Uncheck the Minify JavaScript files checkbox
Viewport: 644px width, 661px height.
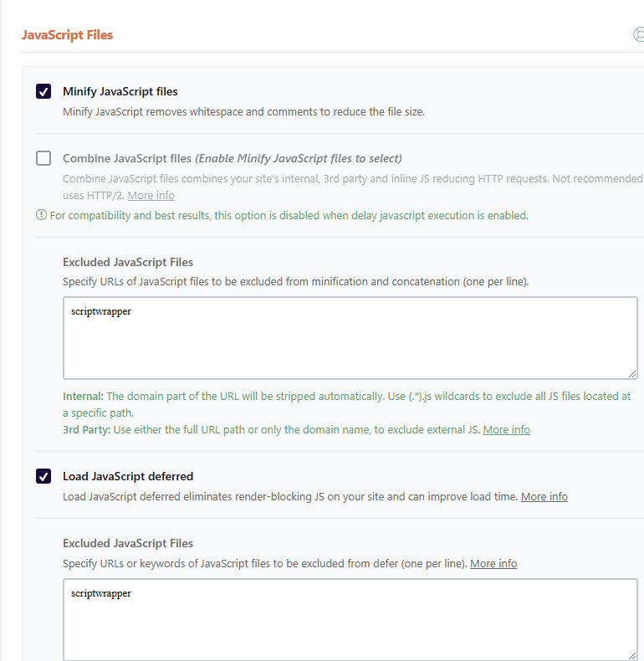click(x=43, y=91)
